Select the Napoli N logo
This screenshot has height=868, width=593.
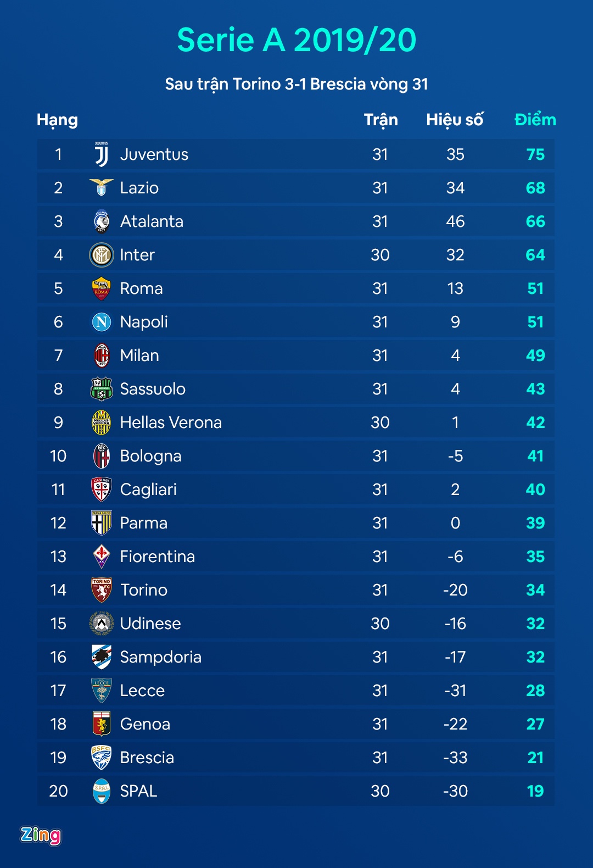pos(102,322)
